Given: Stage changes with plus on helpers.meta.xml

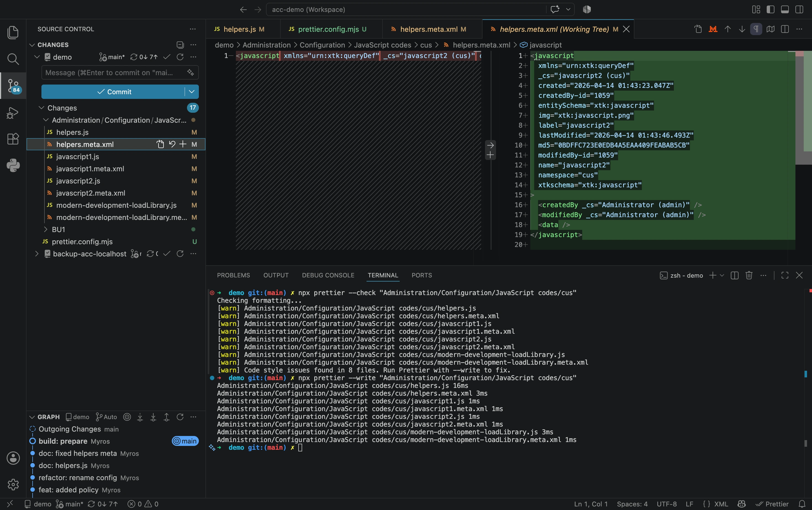Looking at the screenshot, I should [183, 144].
